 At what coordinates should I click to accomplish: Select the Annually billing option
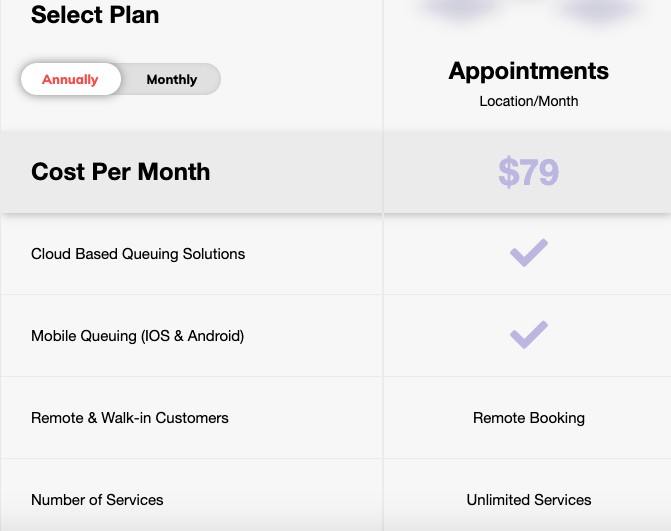click(x=71, y=79)
